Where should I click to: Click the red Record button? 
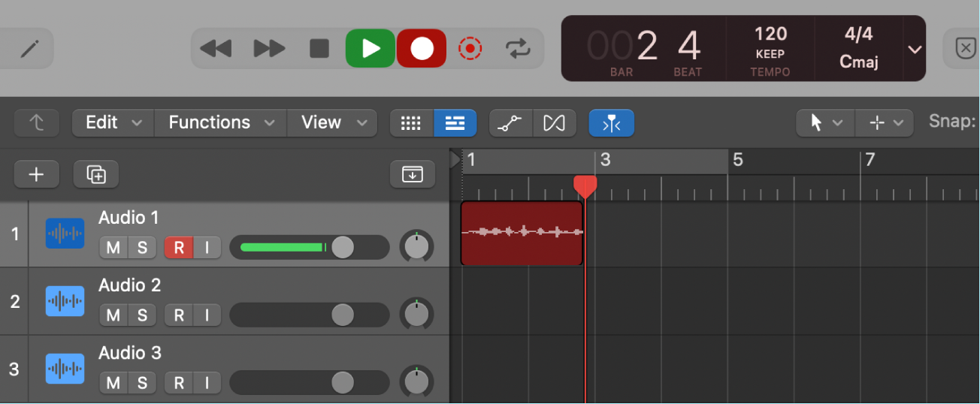[422, 49]
